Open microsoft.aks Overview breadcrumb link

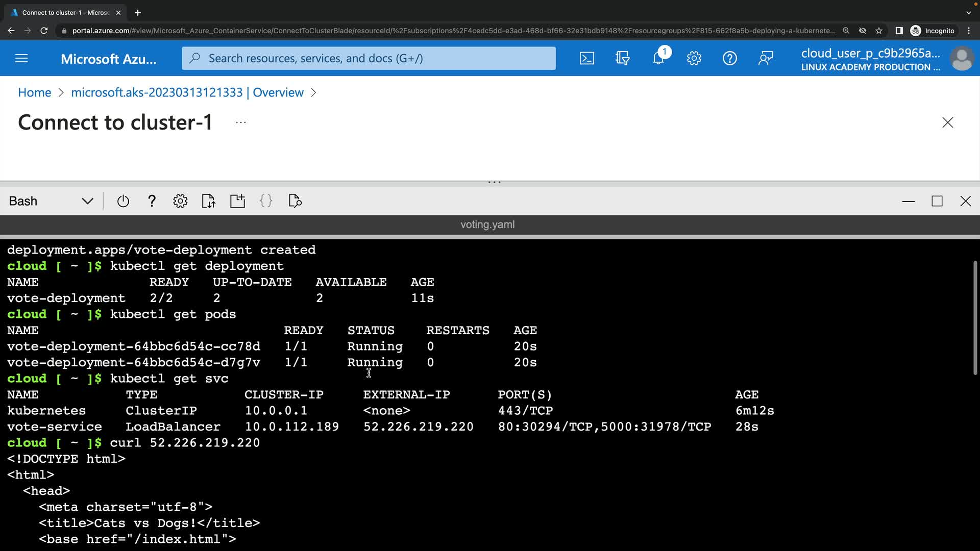[x=187, y=92]
